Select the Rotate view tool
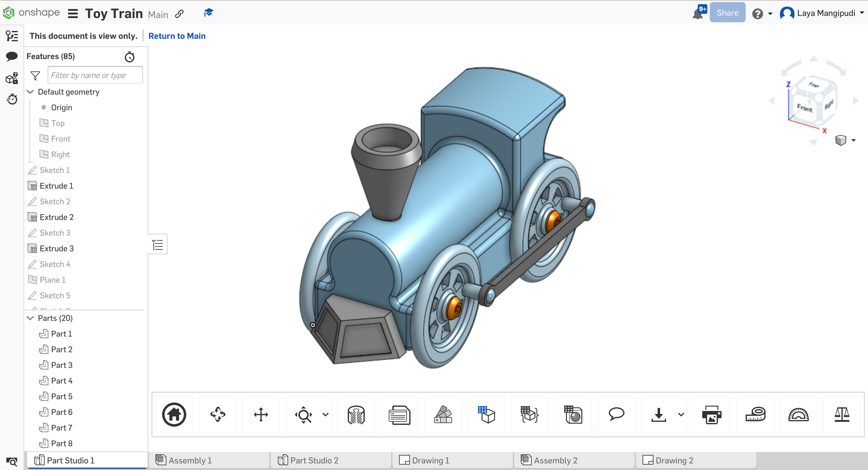 click(218, 414)
